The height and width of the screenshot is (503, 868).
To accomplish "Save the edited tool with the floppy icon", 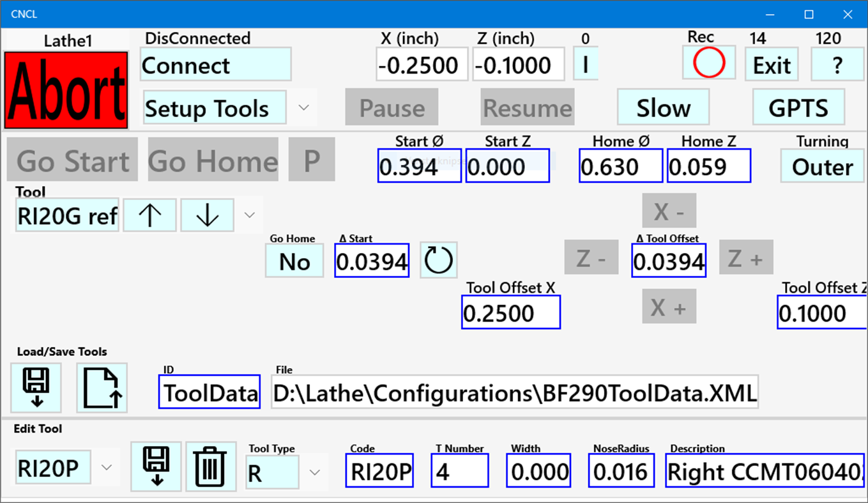I will pyautogui.click(x=155, y=467).
